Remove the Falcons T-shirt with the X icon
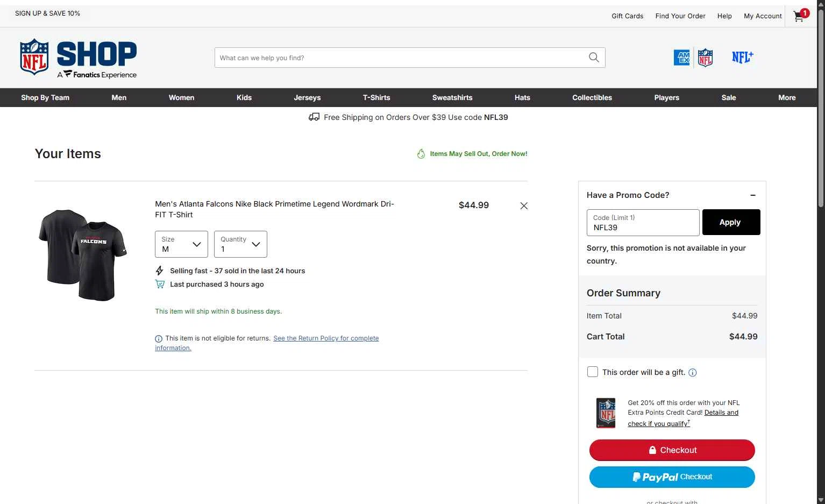This screenshot has height=504, width=825. pyautogui.click(x=524, y=205)
